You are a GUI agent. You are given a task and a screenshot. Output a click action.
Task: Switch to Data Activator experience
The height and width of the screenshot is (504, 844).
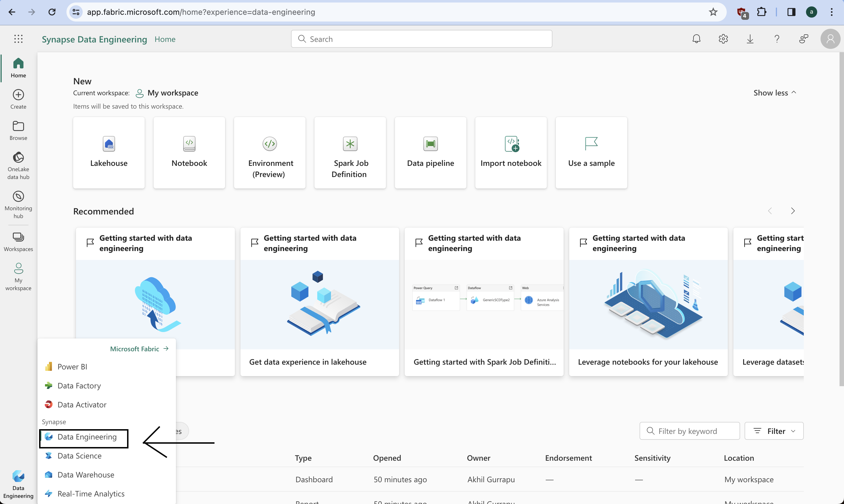pyautogui.click(x=107, y=405)
